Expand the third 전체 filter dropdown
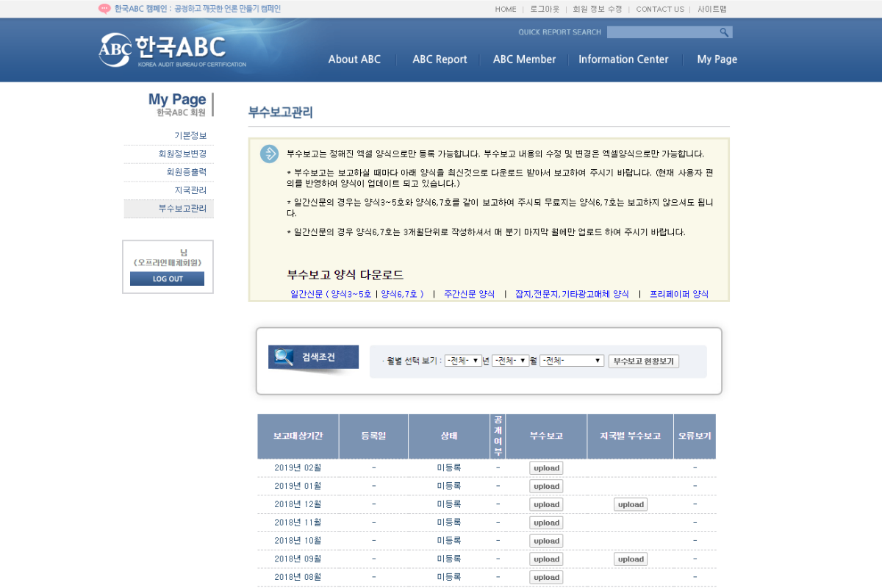This screenshot has width=882, height=588. click(x=571, y=361)
